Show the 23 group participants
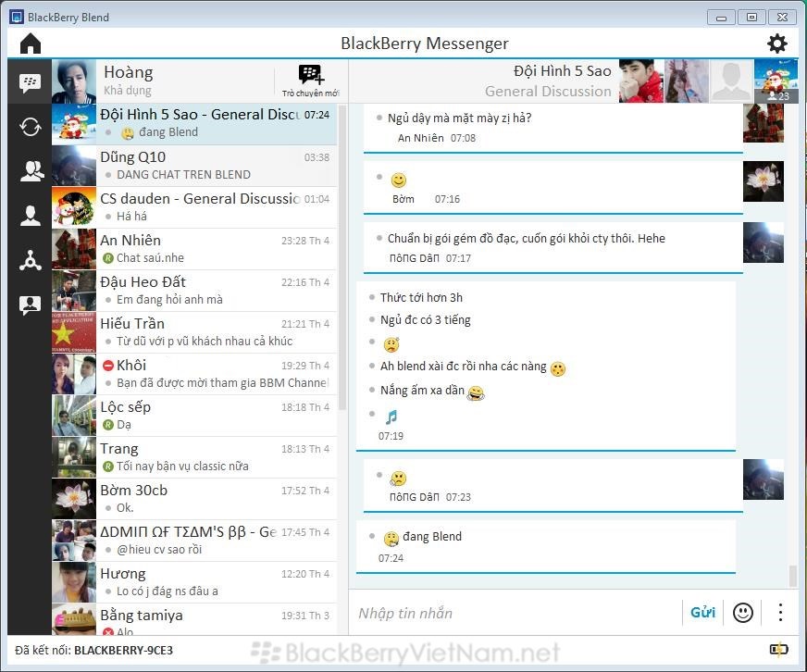 pyautogui.click(x=776, y=81)
